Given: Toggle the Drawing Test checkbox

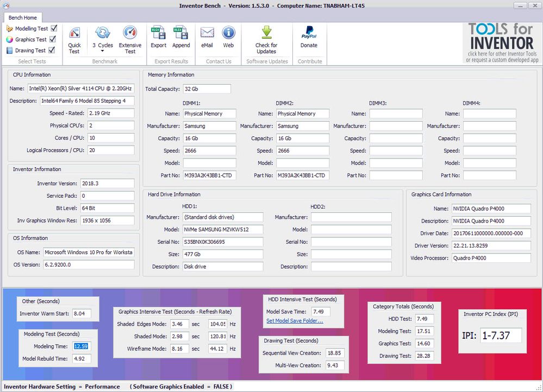Looking at the screenshot, I should pyautogui.click(x=52, y=50).
